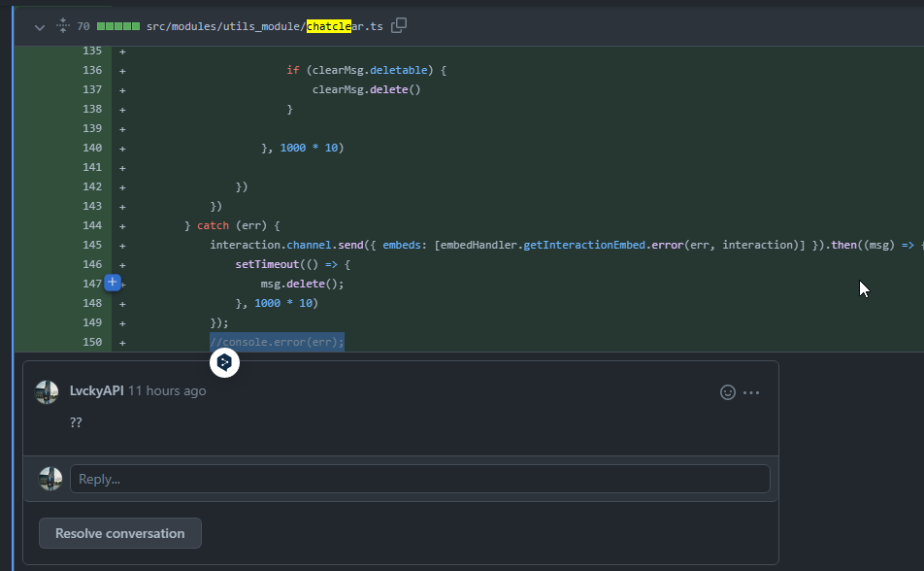Open the comment's three-dot options menu
The height and width of the screenshot is (571, 924).
coord(751,392)
